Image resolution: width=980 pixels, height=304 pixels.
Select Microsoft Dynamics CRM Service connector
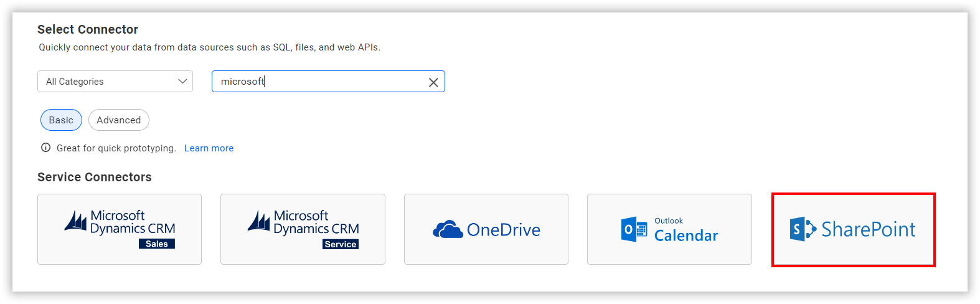tap(303, 229)
